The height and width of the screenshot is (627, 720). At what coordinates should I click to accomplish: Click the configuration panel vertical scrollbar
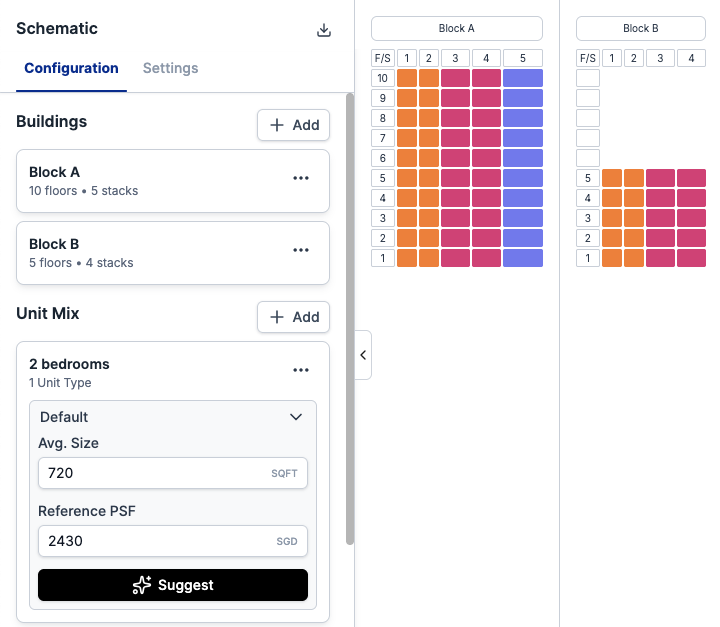(x=350, y=319)
